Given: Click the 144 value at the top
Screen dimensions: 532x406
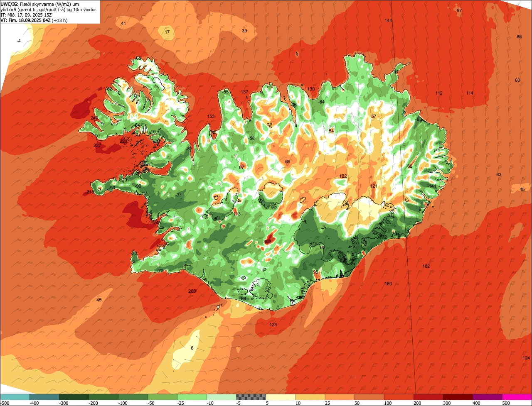Looking at the screenshot, I should click(x=388, y=20).
